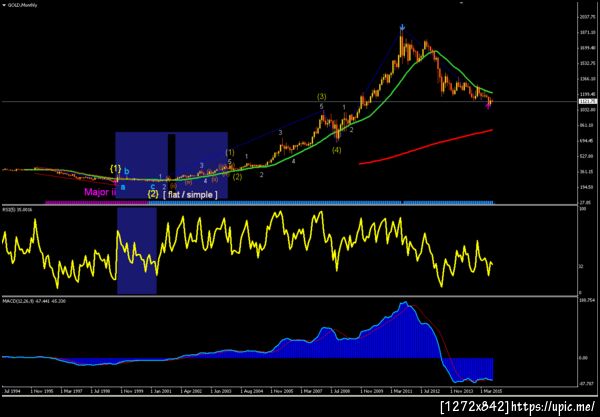Click the '1 Mar 2011' date label

pos(402,391)
